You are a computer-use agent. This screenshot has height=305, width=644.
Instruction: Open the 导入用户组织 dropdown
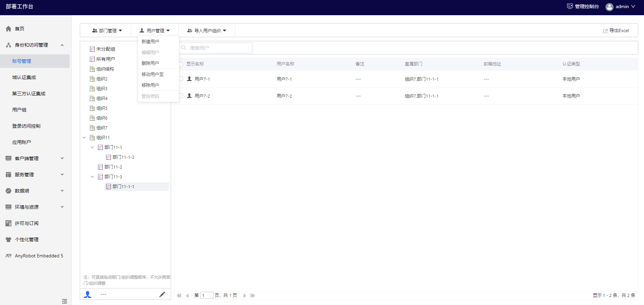207,30
